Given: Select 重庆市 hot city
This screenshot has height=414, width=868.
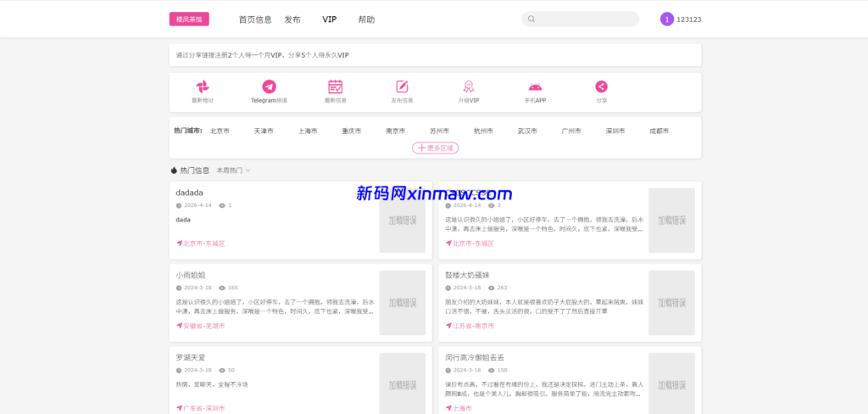Looking at the screenshot, I should (352, 131).
